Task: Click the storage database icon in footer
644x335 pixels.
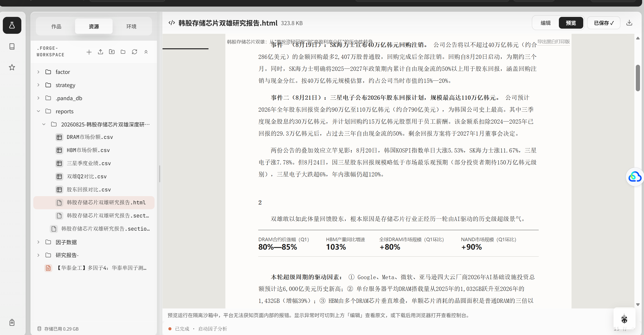Action: [x=39, y=329]
